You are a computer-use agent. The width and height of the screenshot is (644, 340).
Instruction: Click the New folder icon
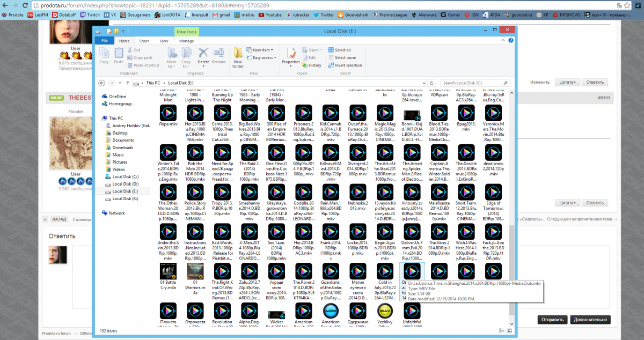pos(238,53)
